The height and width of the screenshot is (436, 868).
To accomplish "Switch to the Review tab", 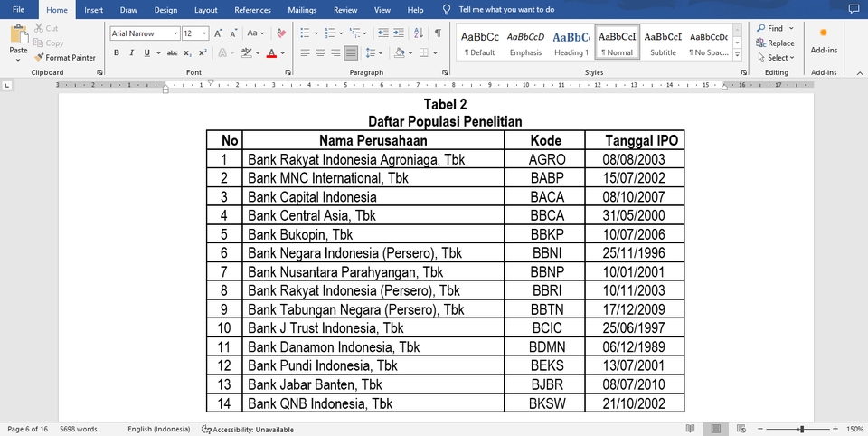I will 345,10.
